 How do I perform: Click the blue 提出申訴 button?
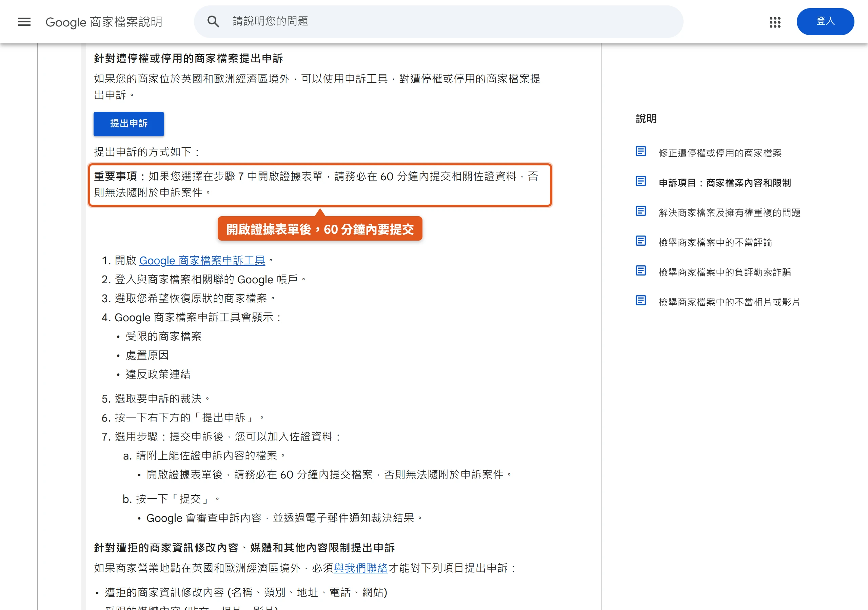[x=129, y=124]
